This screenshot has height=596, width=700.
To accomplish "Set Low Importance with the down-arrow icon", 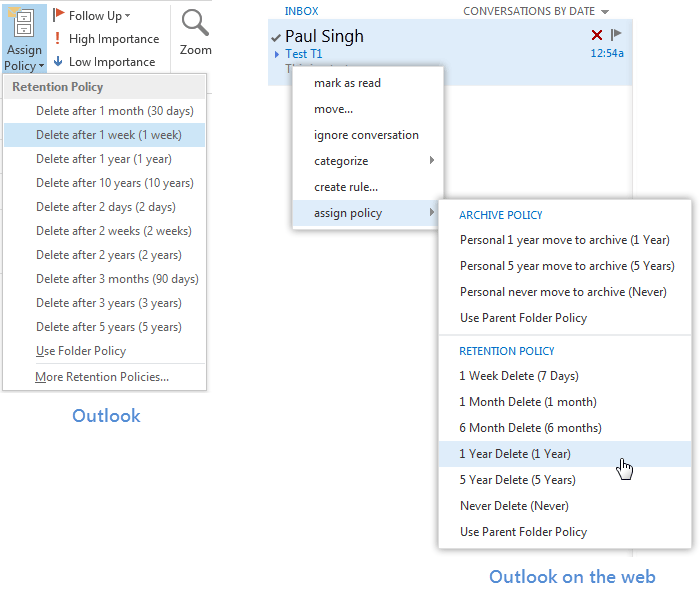I will (59, 62).
